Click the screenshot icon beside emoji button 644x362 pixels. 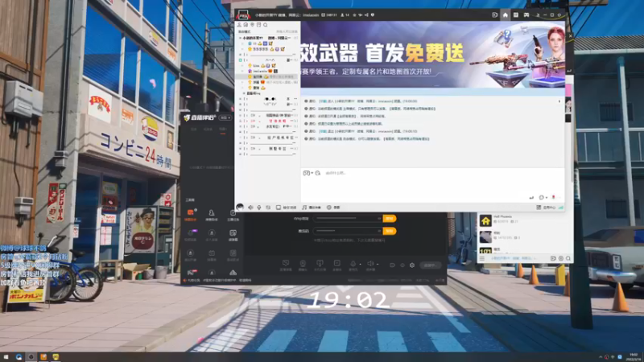pyautogui.click(x=318, y=173)
